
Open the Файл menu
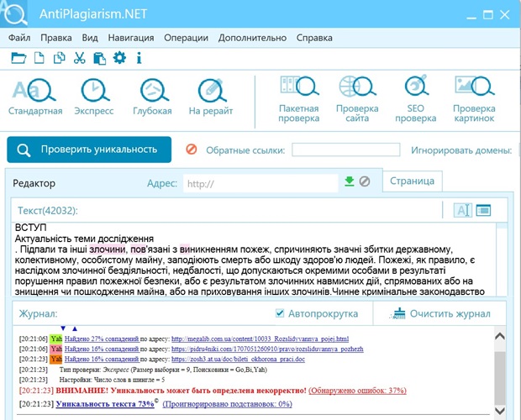coord(19,38)
